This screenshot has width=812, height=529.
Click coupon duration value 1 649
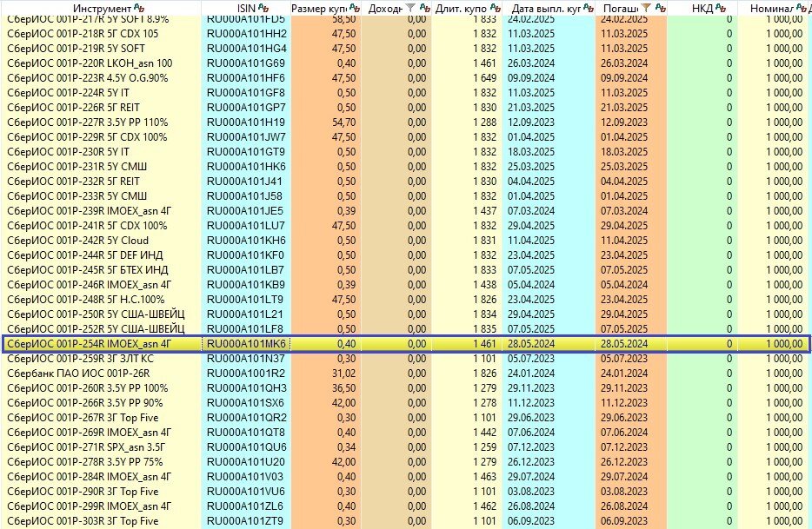tap(485, 77)
